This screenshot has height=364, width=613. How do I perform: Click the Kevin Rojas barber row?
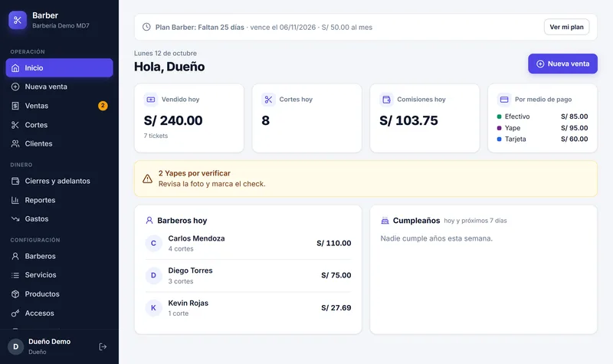(x=248, y=308)
